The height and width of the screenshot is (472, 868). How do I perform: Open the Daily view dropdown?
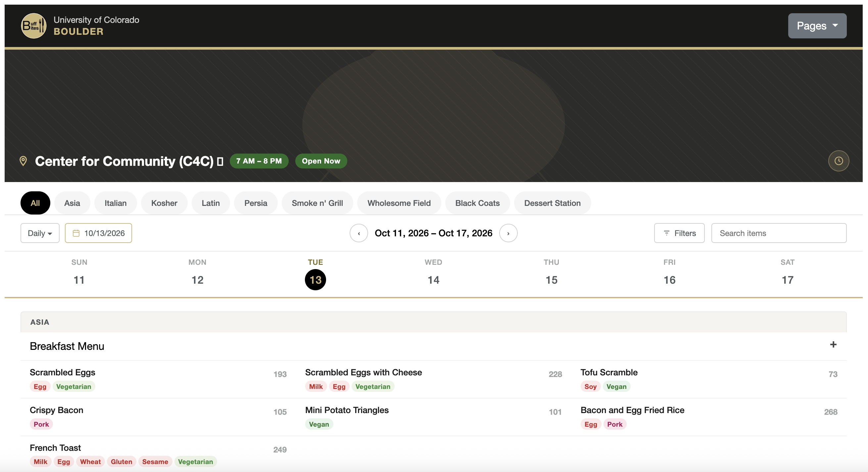click(40, 233)
